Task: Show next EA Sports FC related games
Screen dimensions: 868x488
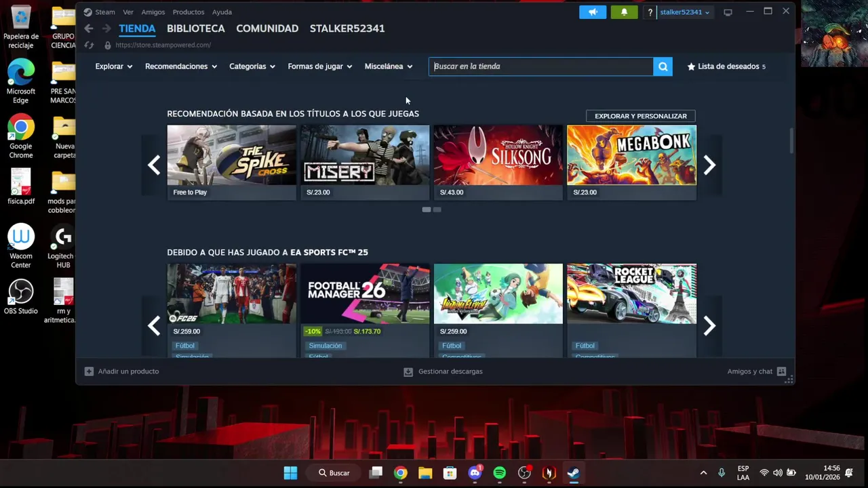Action: pos(709,326)
